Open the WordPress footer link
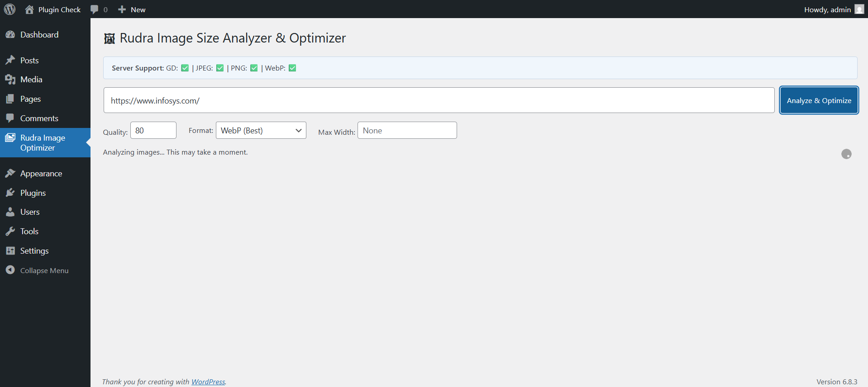This screenshot has width=868, height=387. click(208, 382)
